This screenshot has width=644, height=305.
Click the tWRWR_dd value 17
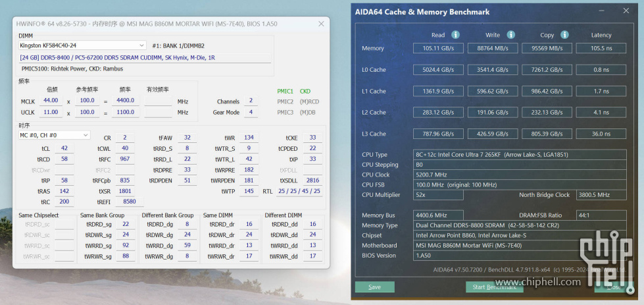[x=313, y=256]
